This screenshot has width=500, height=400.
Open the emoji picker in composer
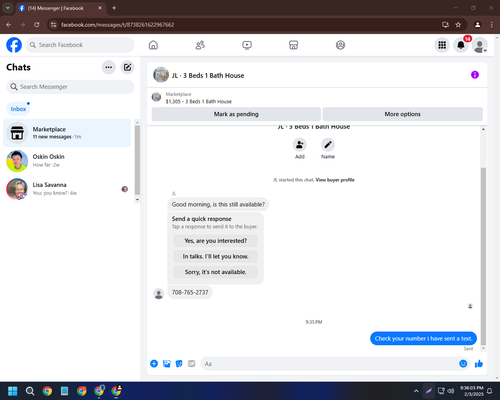pos(463,364)
